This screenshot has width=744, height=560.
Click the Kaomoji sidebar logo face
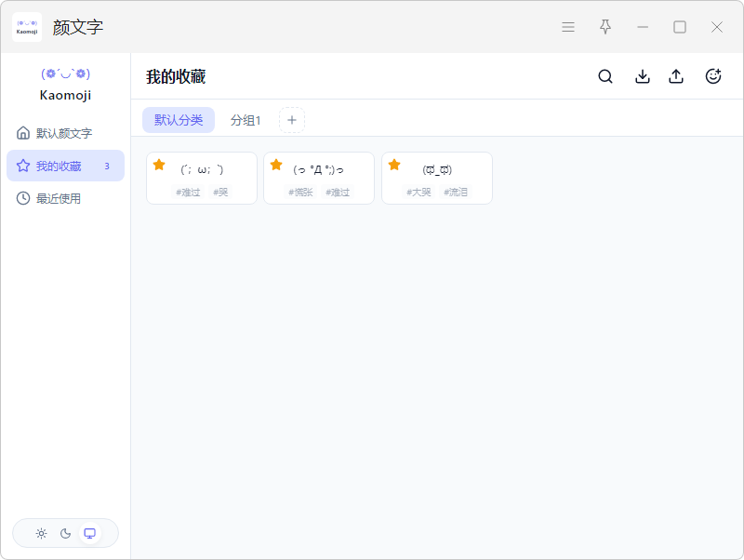65,73
